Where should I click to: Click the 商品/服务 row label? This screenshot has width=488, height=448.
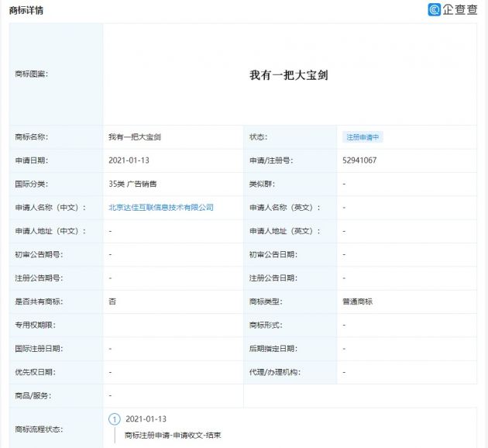tap(33, 395)
